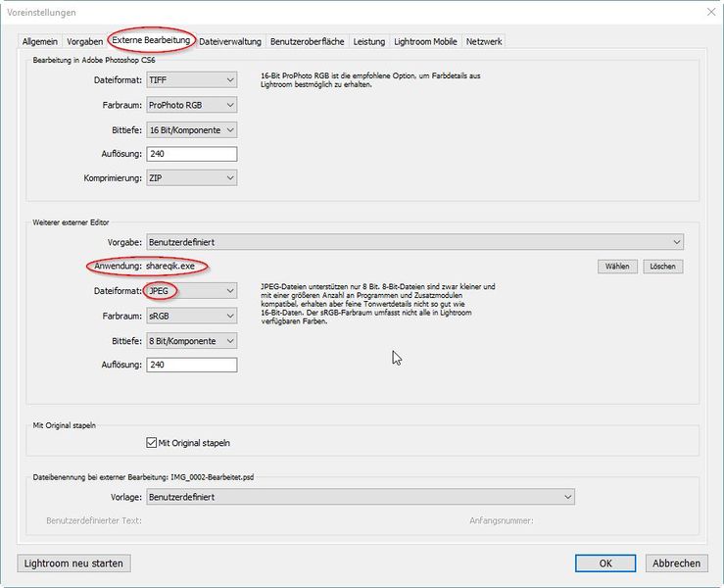Viewport: 724px width, 588px height.
Task: Click the Abbrechen button
Action: point(676,563)
